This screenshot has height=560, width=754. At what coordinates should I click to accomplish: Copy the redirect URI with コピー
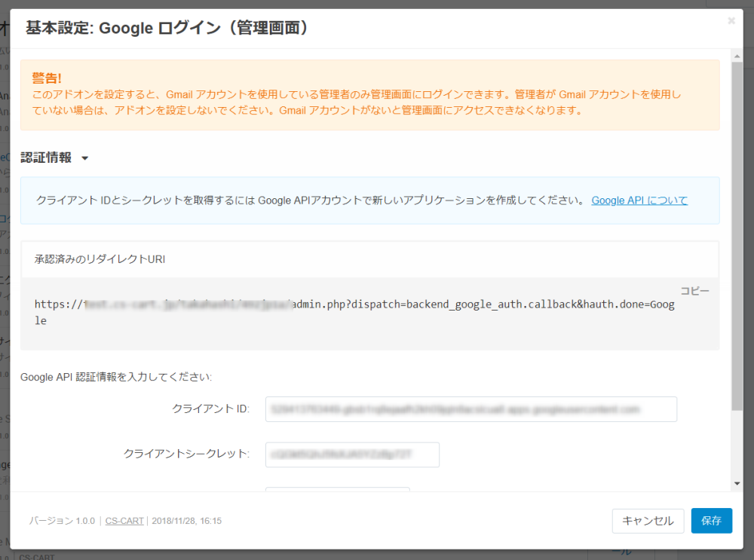(694, 290)
